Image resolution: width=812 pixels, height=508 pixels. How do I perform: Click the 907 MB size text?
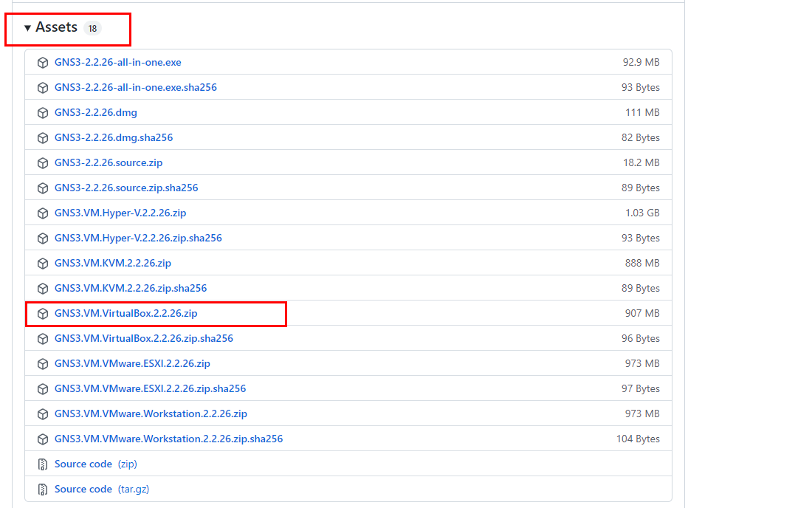pyautogui.click(x=643, y=313)
